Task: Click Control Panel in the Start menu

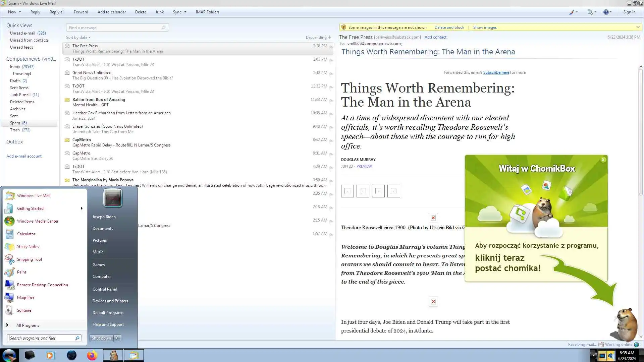Action: tap(104, 289)
